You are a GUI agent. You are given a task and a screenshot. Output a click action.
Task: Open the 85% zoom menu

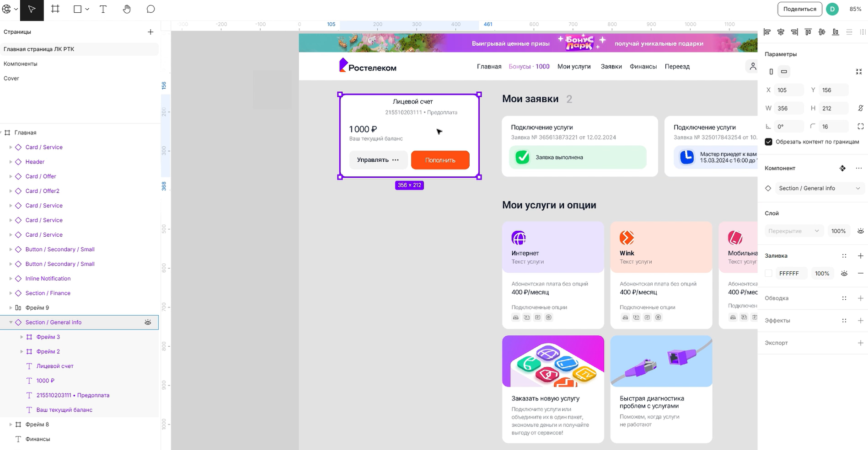(855, 9)
